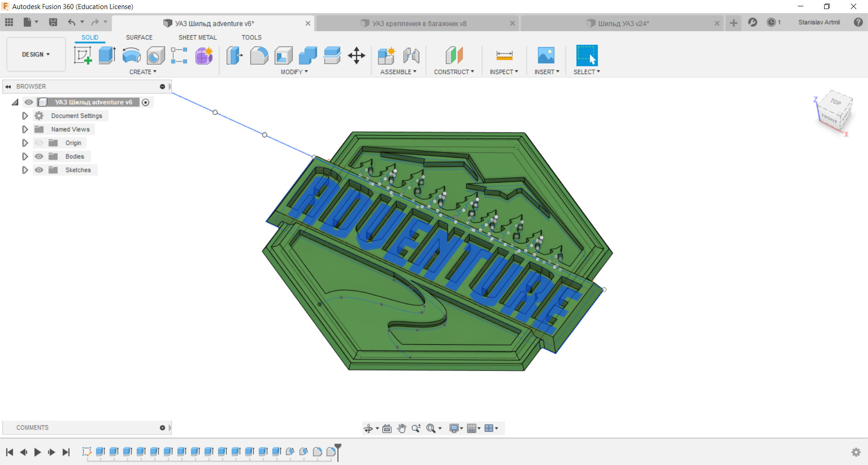Toggle visibility of the Sketches folder
This screenshot has height=465, width=868.
pyautogui.click(x=39, y=170)
